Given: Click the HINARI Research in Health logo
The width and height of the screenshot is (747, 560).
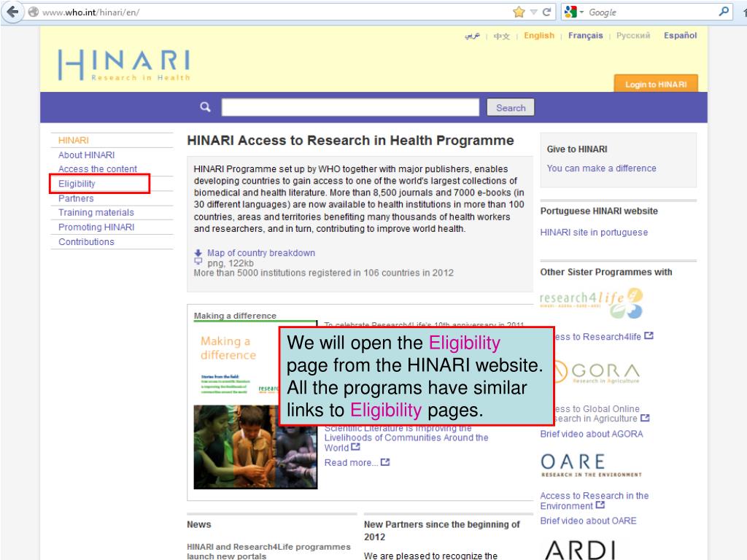Looking at the screenshot, I should (x=124, y=64).
